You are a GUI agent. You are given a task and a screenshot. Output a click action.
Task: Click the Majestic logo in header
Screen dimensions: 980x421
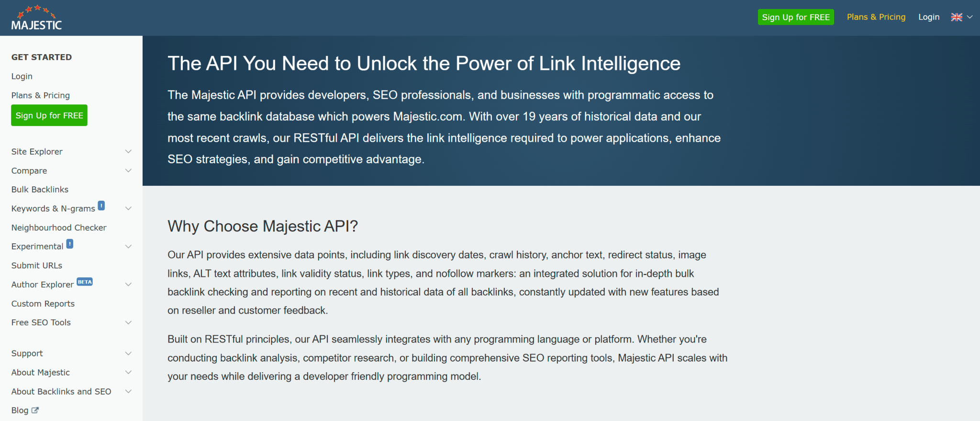36,18
